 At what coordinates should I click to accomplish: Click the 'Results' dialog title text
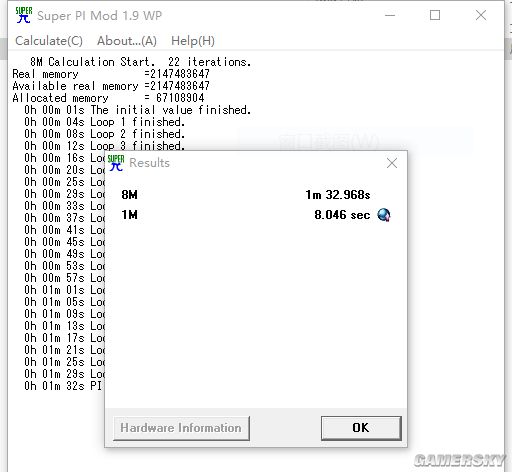click(149, 163)
